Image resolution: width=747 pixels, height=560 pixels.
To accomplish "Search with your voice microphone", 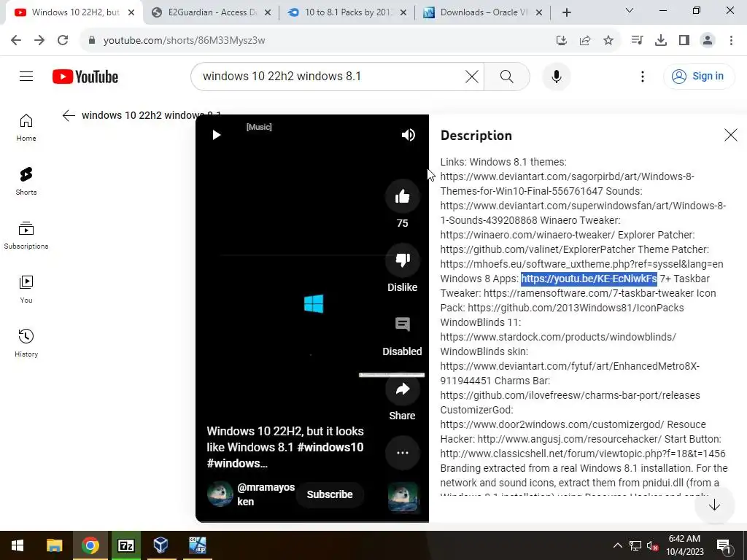I will click(556, 76).
